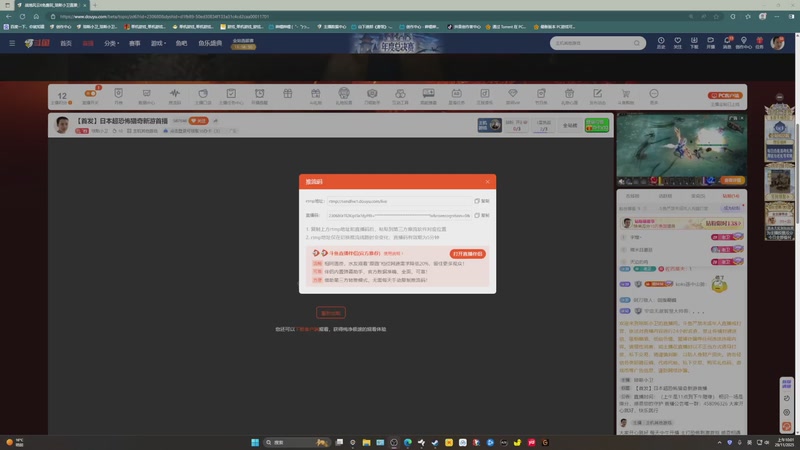Click the banner labeled 138 in chat
Viewport: 800px width, 450px height.
point(682,223)
